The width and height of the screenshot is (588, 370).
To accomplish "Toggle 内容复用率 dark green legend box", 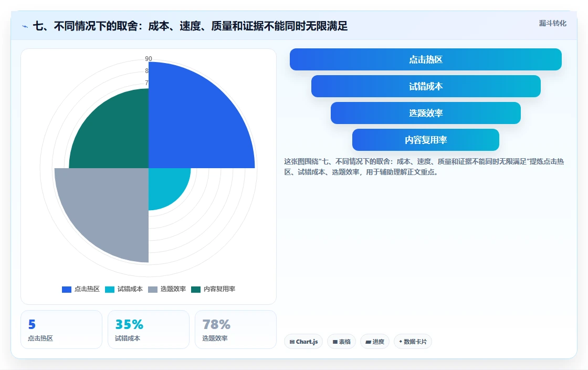I will [196, 289].
